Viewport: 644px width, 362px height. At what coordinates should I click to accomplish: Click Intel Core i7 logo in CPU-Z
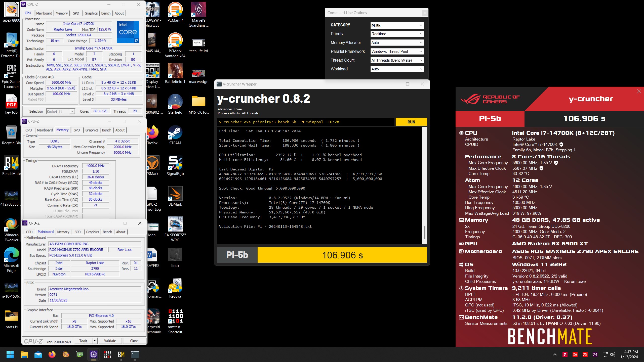tap(128, 32)
